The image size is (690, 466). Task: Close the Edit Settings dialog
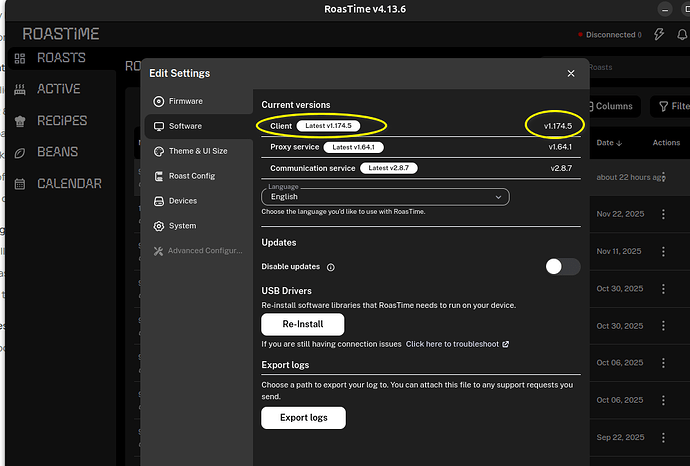point(571,73)
